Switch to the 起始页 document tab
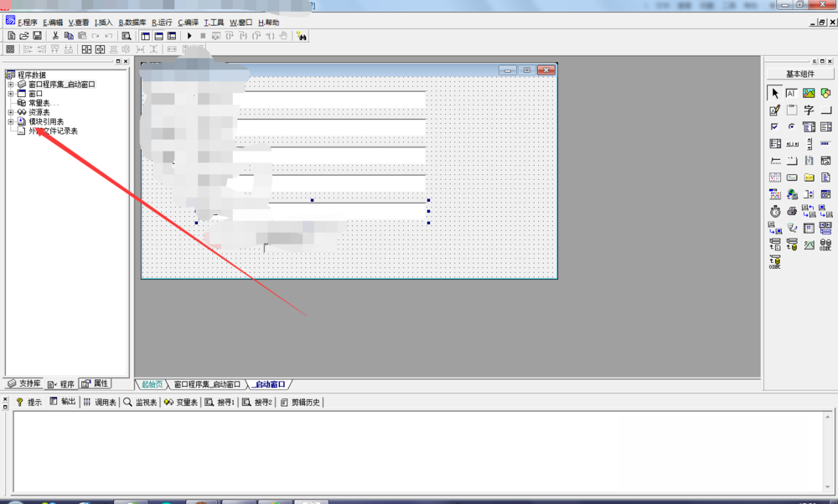The height and width of the screenshot is (504, 838). 152,384
